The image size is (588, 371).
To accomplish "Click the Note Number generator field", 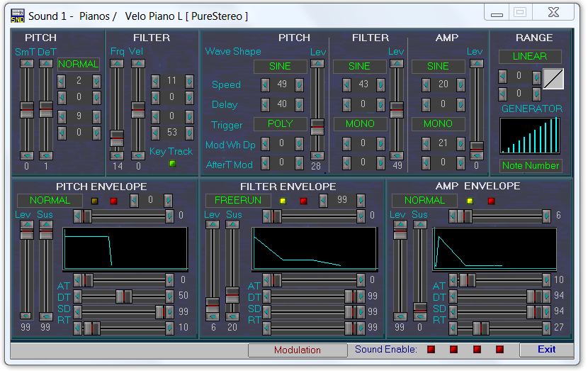I will pos(530,166).
